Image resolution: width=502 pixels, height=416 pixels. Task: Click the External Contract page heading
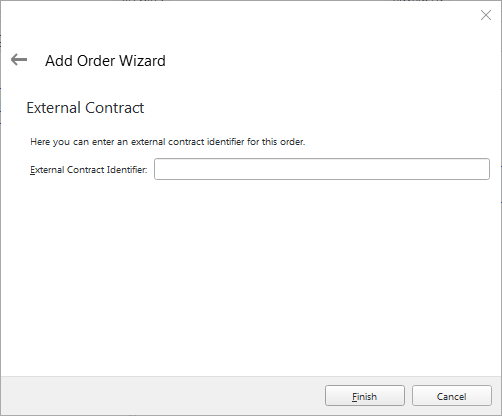pyautogui.click(x=85, y=108)
